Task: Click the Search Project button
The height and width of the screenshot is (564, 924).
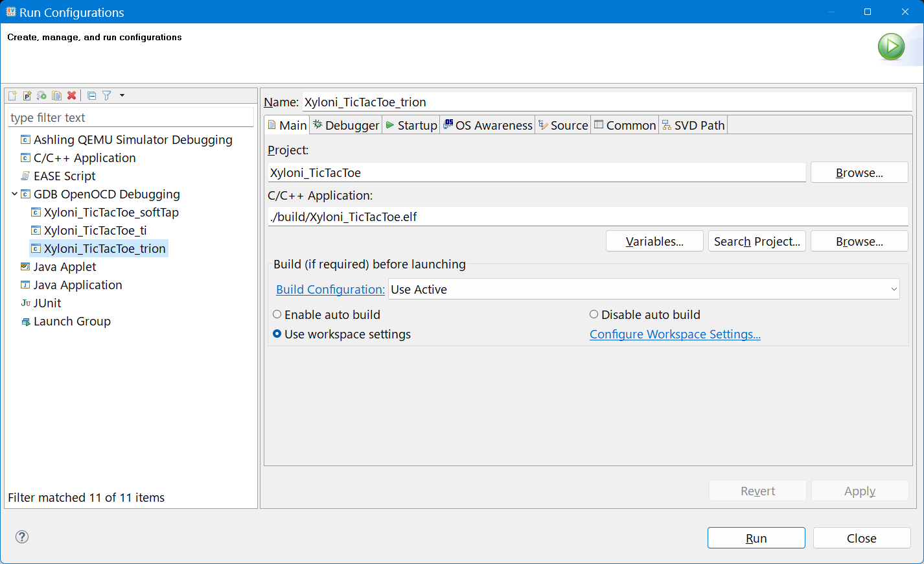Action: 756,241
